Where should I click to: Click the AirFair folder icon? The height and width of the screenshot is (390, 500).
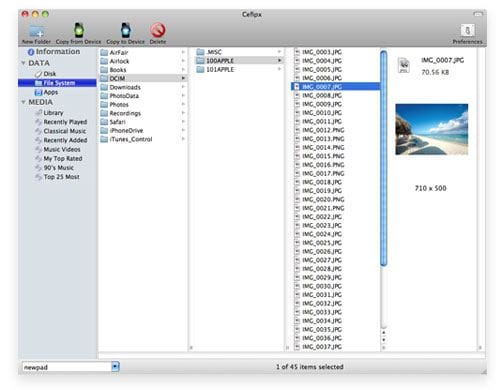click(x=104, y=52)
